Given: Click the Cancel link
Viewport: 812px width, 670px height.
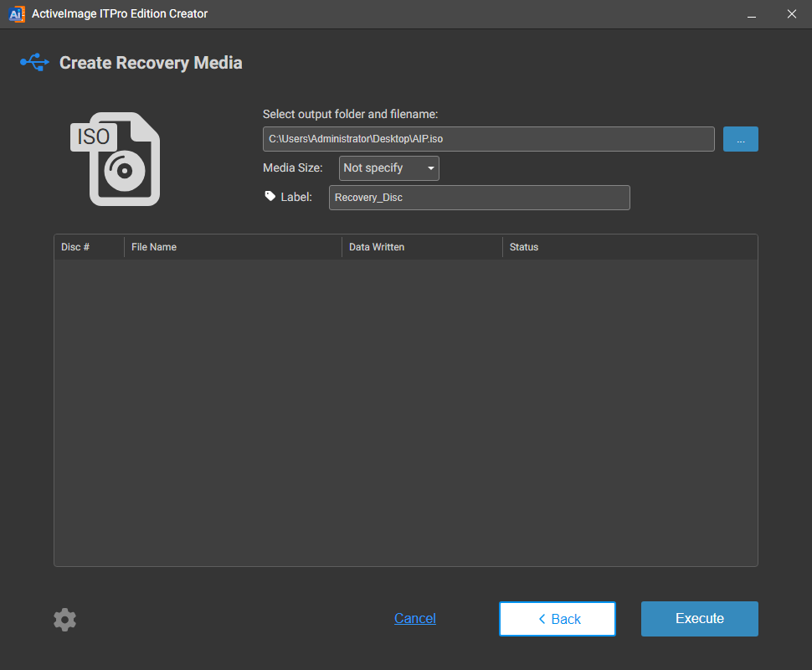Looking at the screenshot, I should (415, 619).
